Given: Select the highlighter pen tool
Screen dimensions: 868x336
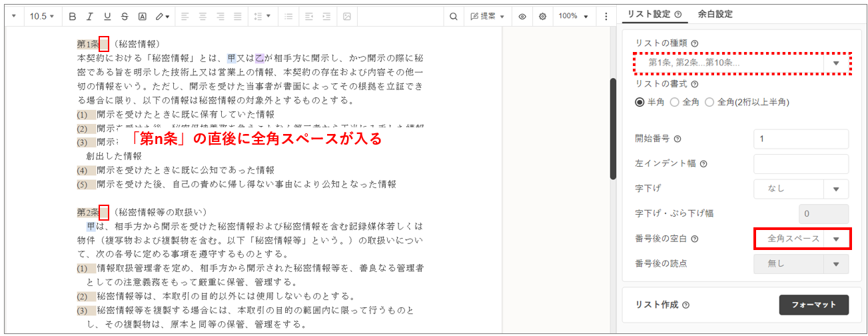Looking at the screenshot, I should [x=162, y=16].
